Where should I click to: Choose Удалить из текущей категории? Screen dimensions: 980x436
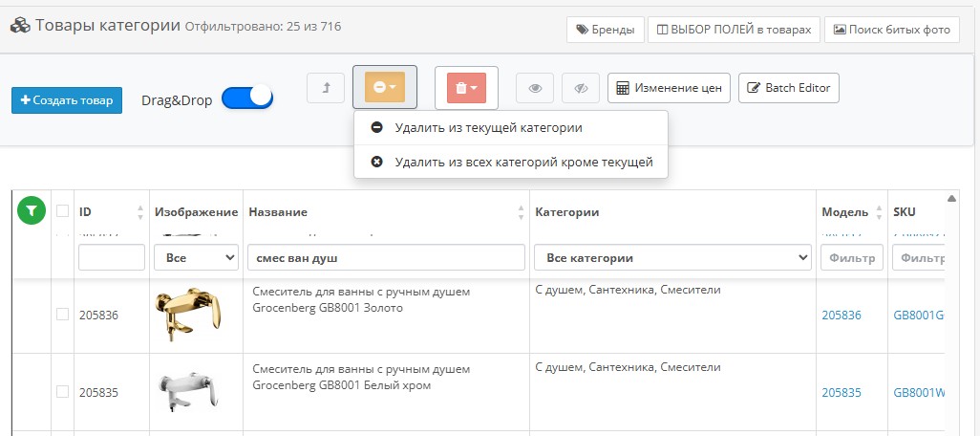488,127
